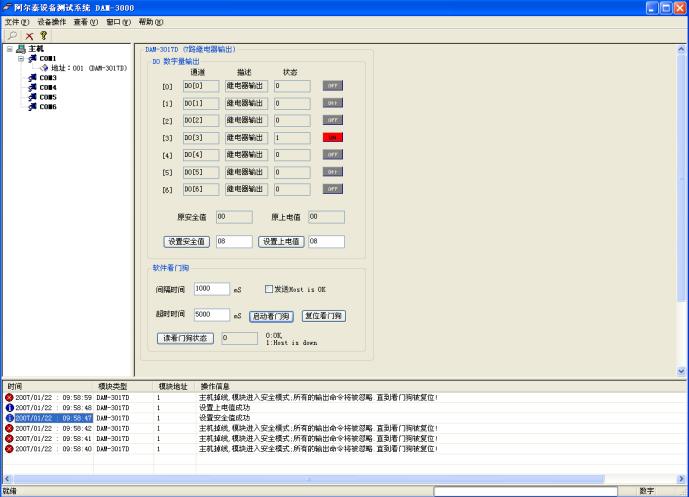
Task: Toggle DO[0] relay OFF switch
Action: pos(332,86)
